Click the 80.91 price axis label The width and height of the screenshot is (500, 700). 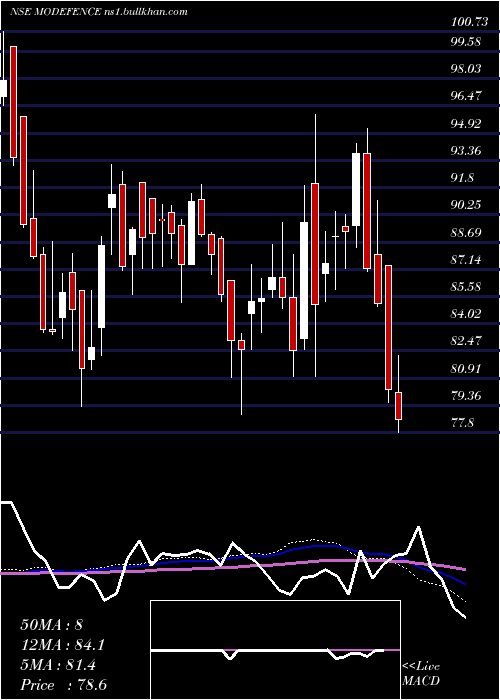[x=467, y=369]
